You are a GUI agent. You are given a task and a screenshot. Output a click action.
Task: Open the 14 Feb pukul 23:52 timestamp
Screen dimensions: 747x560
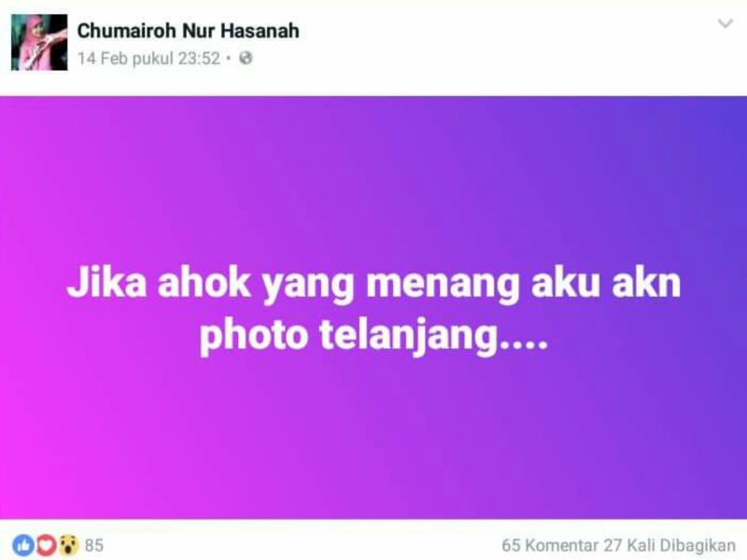[148, 59]
